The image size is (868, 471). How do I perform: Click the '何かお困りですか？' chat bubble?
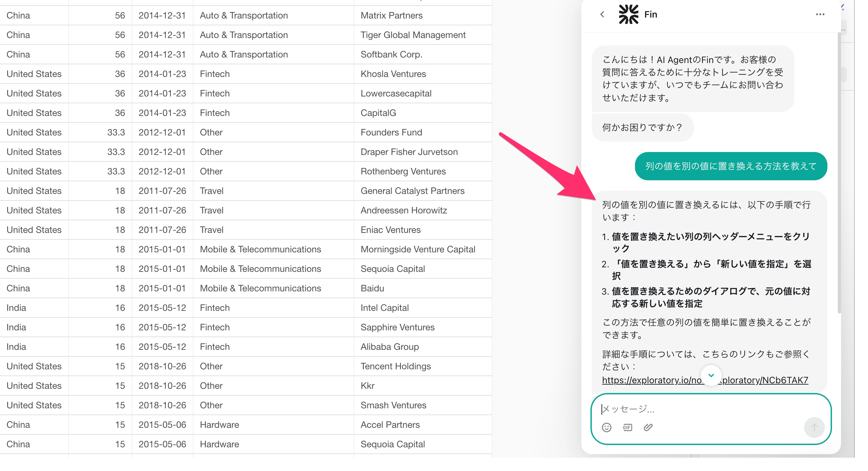pyautogui.click(x=642, y=127)
